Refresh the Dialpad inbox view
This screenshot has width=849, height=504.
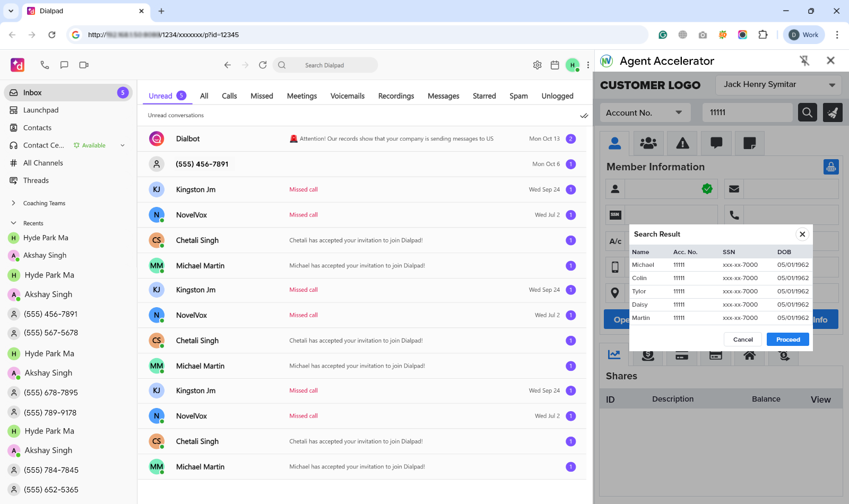[x=263, y=65]
